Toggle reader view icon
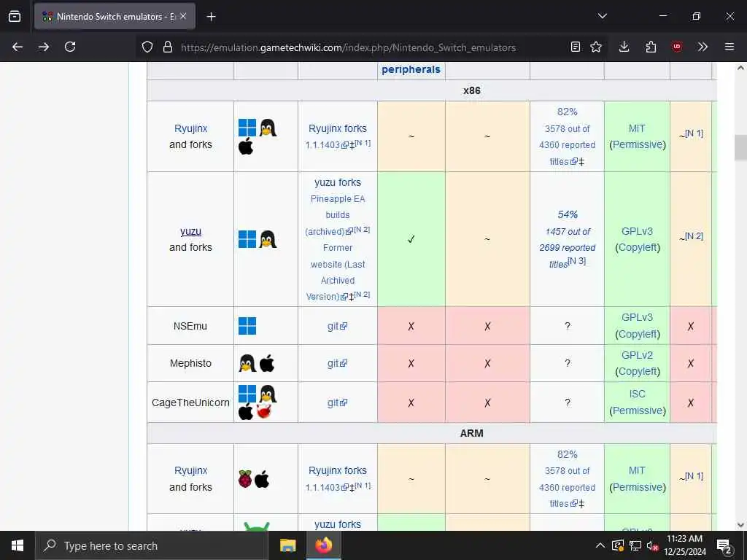Viewport: 747px width, 560px height. [576, 47]
